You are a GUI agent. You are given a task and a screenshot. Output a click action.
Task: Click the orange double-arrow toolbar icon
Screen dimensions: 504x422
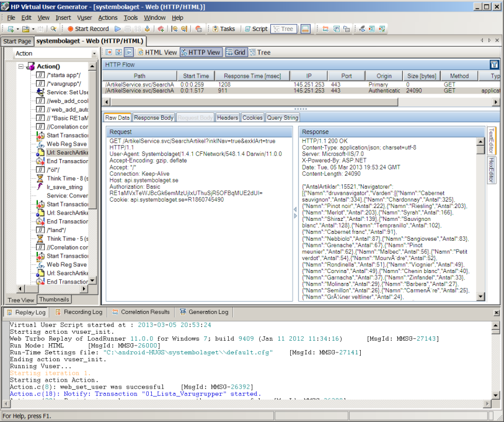325,29
